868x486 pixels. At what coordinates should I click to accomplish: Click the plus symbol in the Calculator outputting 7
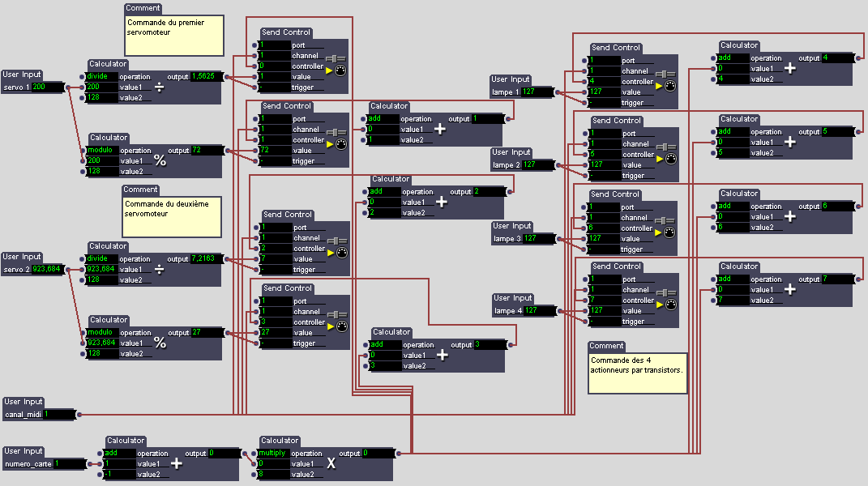[791, 289]
